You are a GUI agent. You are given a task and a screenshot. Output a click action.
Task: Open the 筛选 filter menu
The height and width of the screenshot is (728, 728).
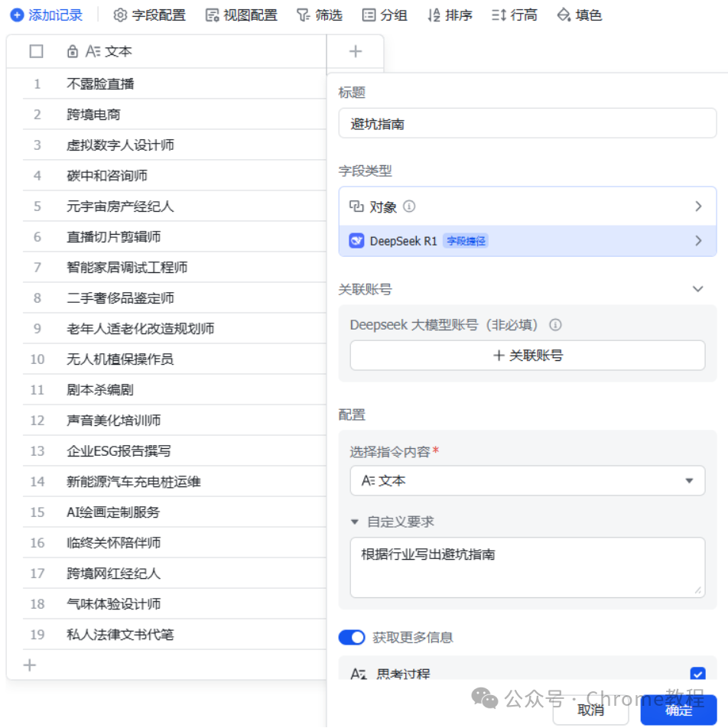[320, 15]
